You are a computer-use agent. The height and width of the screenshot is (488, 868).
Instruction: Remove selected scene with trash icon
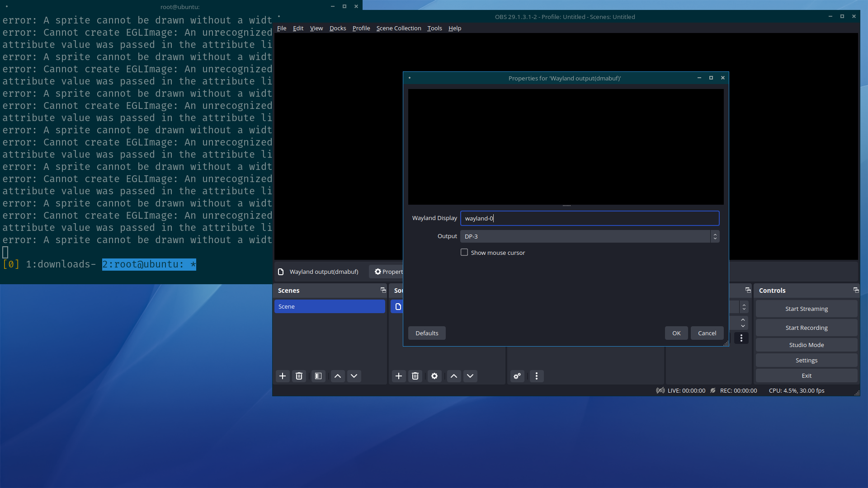coord(299,376)
